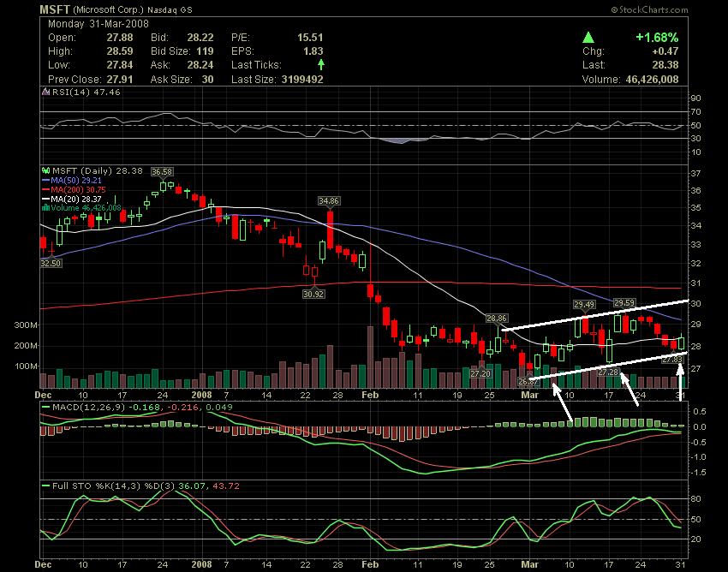This screenshot has width=728, height=572.
Task: Click the 300M volume axis label
Action: 27,325
